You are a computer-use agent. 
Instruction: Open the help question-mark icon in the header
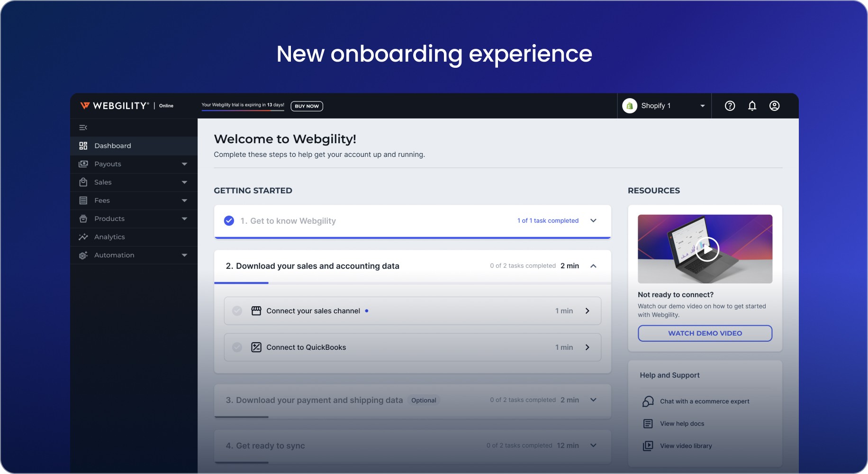click(729, 106)
